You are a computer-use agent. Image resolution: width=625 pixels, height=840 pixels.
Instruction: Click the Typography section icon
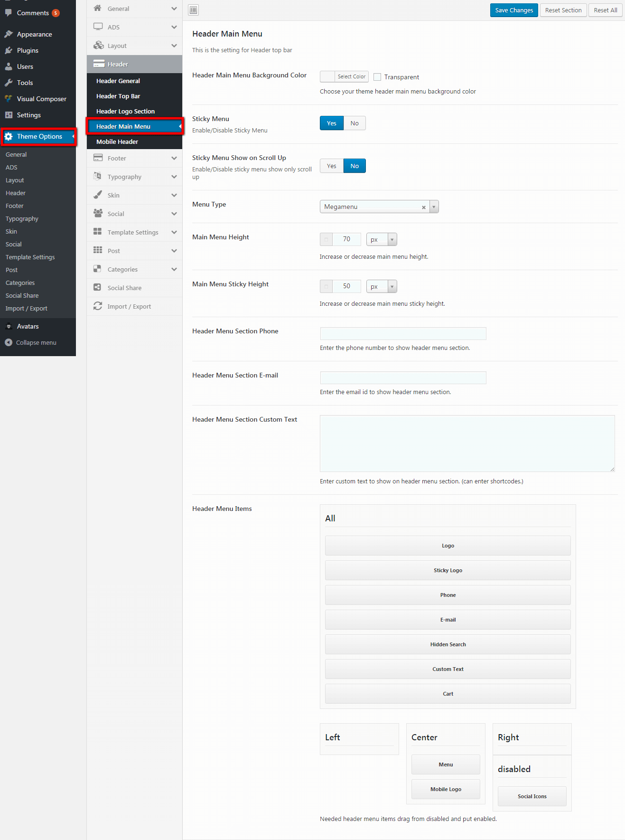coord(98,177)
